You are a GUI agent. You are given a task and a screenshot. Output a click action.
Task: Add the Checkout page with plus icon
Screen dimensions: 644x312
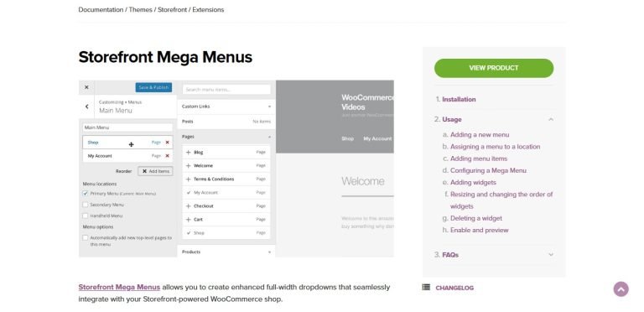[188, 206]
